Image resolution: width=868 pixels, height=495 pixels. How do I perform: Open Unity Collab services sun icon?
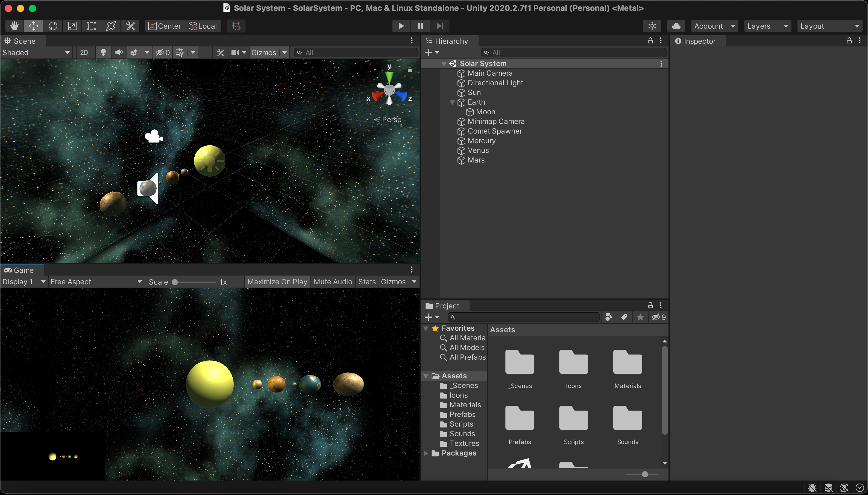pos(652,26)
